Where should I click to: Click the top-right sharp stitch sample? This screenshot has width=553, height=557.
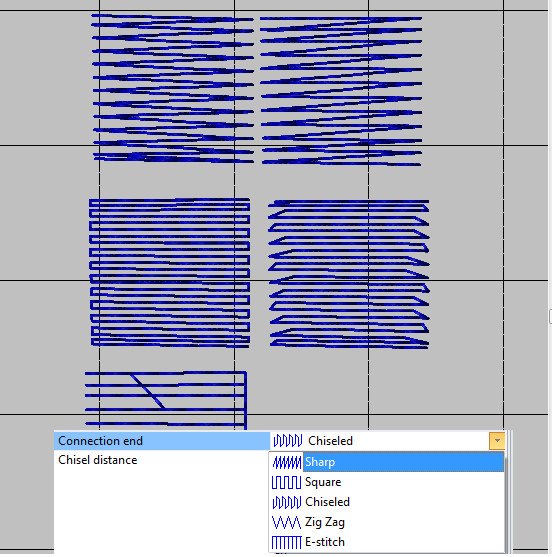341,91
